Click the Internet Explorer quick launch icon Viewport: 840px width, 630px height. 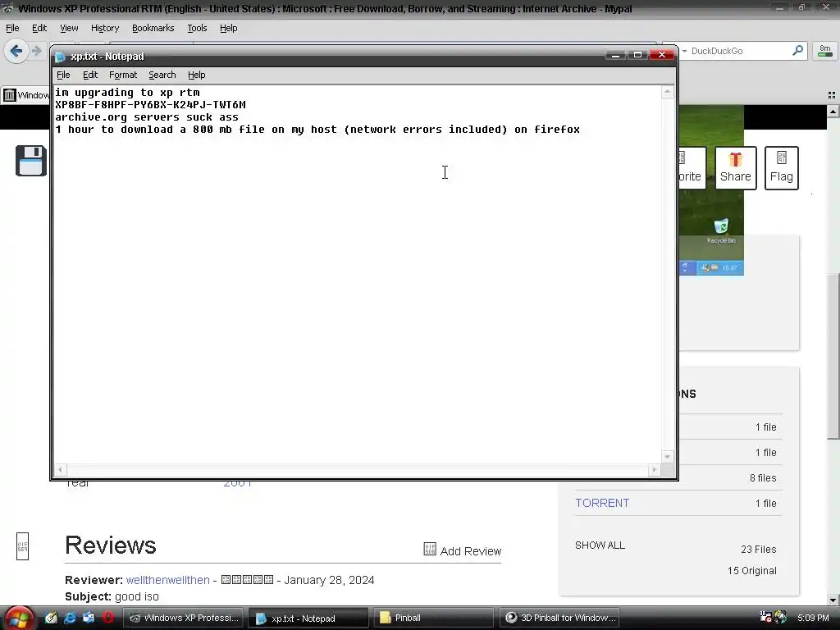coord(70,618)
